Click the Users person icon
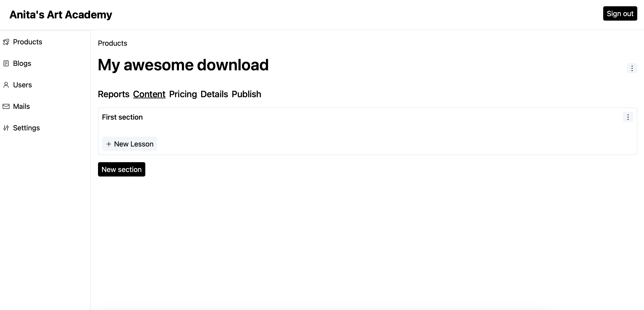The image size is (644, 310). pos(6,85)
